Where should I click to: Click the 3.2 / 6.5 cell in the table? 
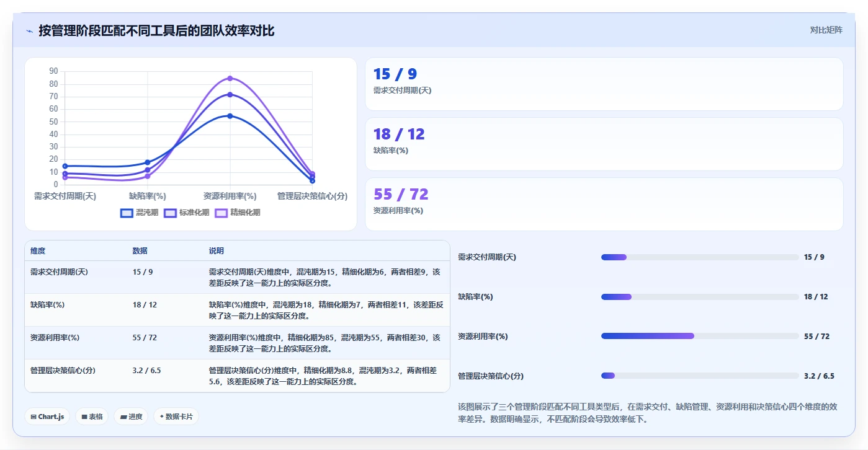[x=146, y=371]
